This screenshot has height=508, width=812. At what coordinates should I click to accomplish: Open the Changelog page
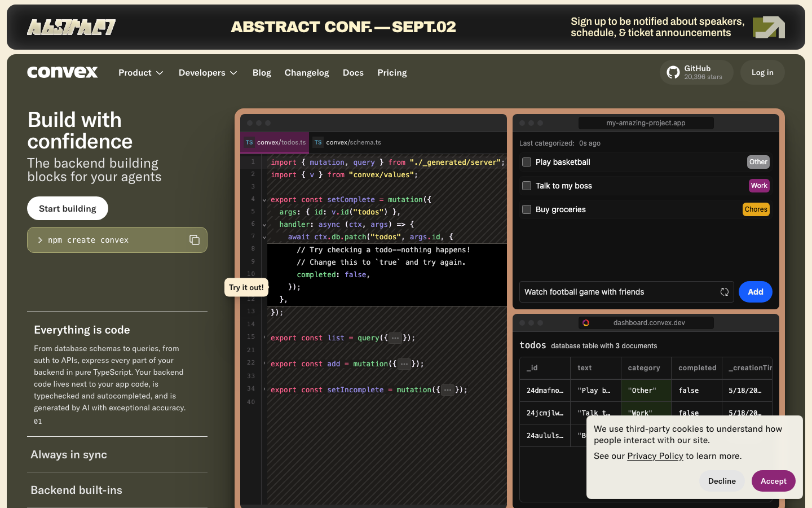point(307,73)
